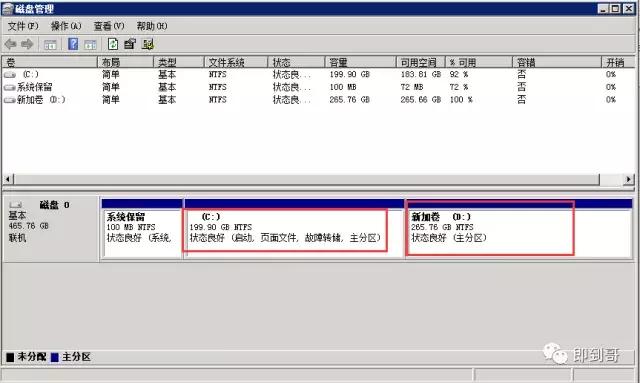Viewport: 640px width, 383px height.
Task: Click the Forward arrow toolbar icon
Action: click(x=27, y=44)
